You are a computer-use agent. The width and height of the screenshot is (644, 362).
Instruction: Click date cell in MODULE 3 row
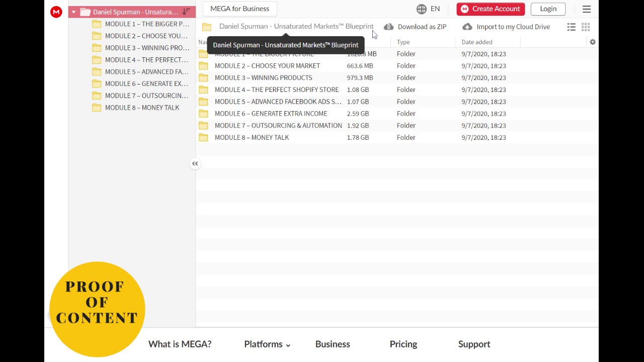point(484,78)
